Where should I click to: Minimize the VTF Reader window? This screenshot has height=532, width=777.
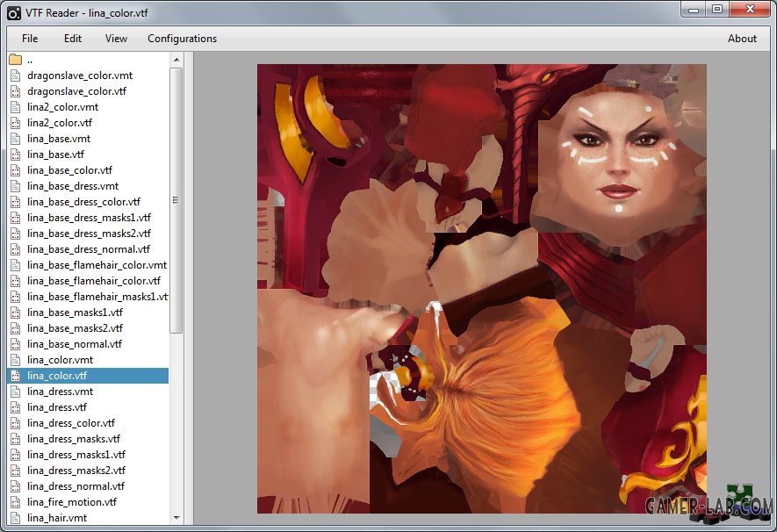(x=694, y=9)
